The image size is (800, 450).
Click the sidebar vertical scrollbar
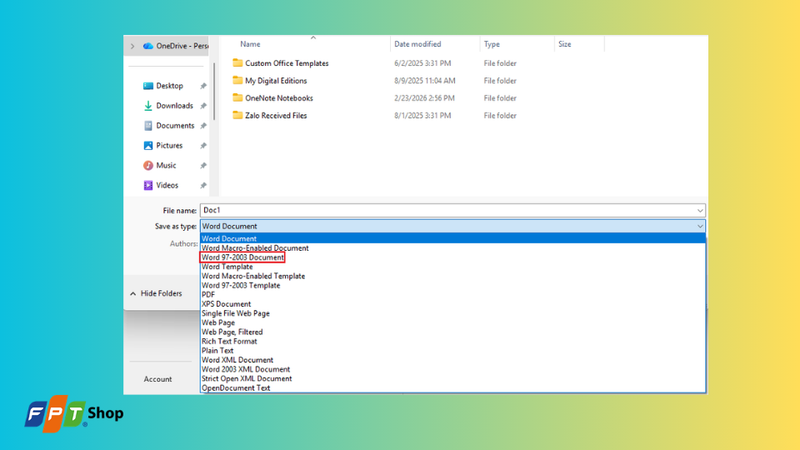pos(214,92)
